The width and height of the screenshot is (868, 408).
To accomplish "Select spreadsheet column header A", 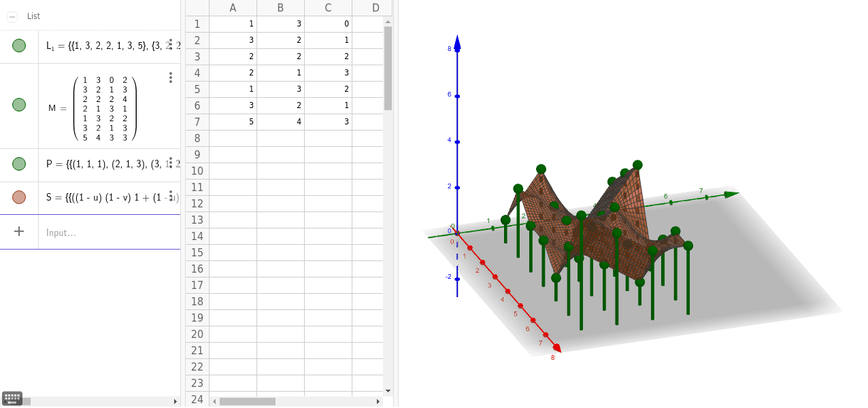I will click(233, 8).
